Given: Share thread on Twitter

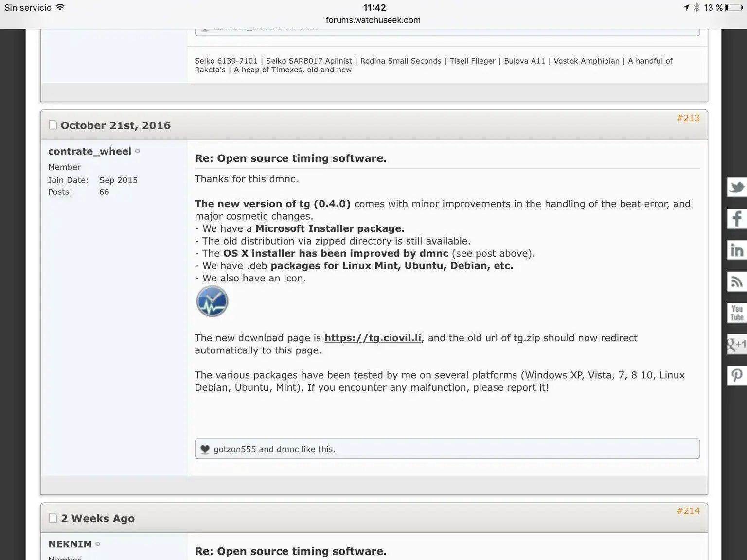Looking at the screenshot, I should pyautogui.click(x=737, y=187).
